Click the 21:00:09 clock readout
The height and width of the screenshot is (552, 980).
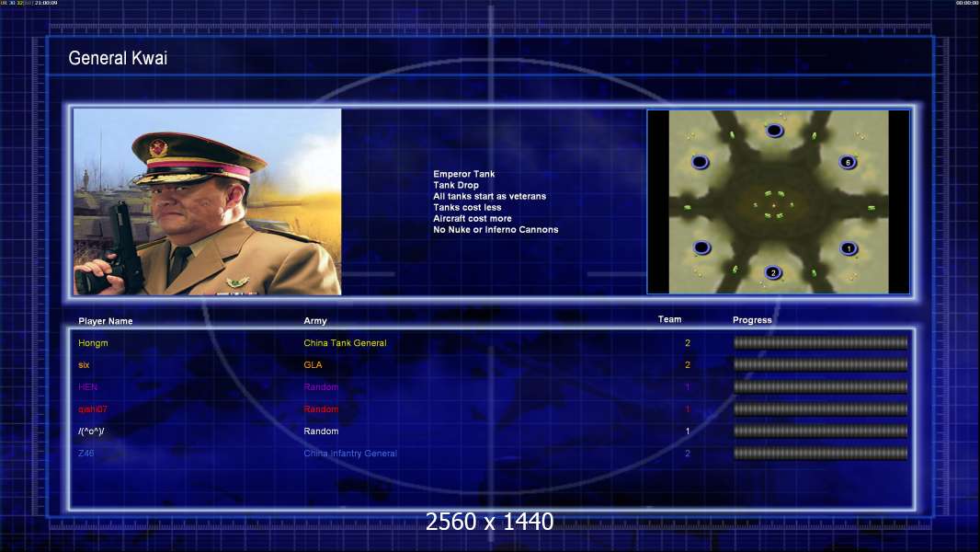(x=46, y=3)
